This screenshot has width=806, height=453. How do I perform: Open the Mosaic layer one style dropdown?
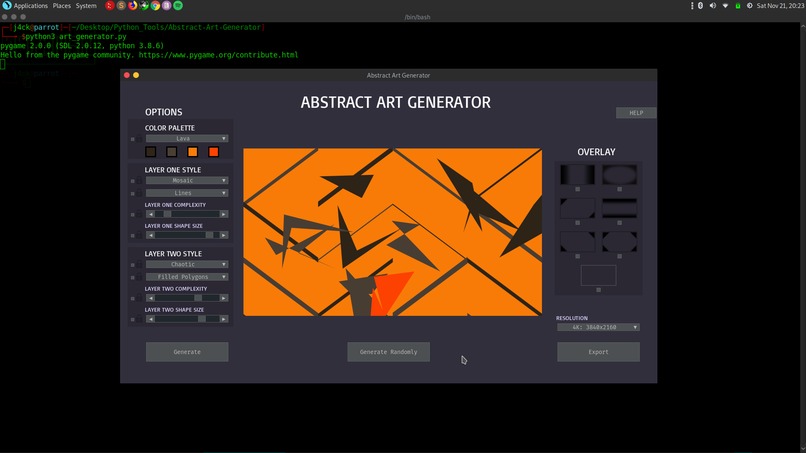point(187,180)
